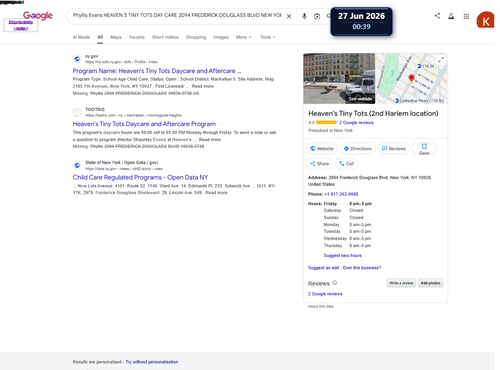Open Program Name: Heaven's Tiny Tots Daycare result
The width and height of the screenshot is (500, 370).
[157, 71]
